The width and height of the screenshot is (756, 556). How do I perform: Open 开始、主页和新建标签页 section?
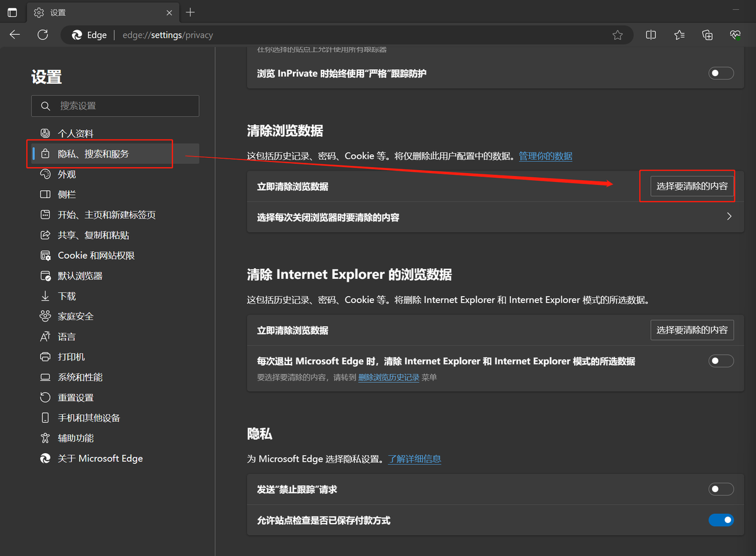click(x=115, y=214)
